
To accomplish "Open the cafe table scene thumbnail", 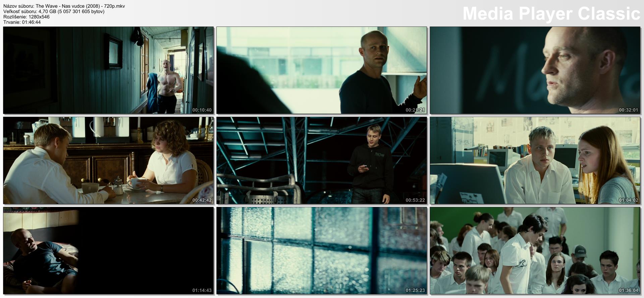I will [108, 160].
